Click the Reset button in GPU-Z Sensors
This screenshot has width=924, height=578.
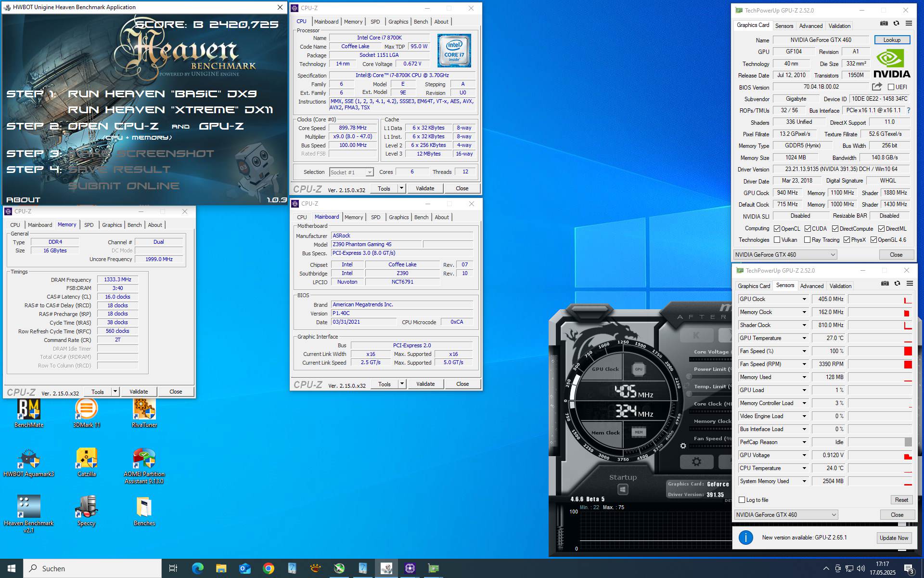(901, 500)
